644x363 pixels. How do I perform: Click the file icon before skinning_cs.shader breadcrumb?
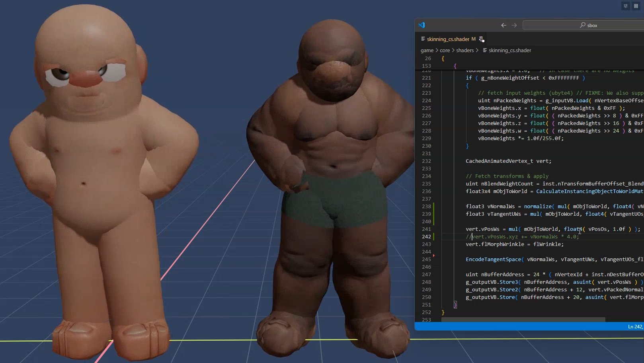[485, 50]
